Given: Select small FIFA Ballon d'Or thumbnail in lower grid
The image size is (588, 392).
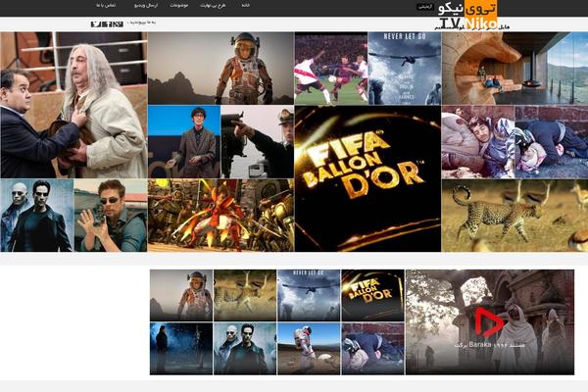Looking at the screenshot, I should 372,295.
